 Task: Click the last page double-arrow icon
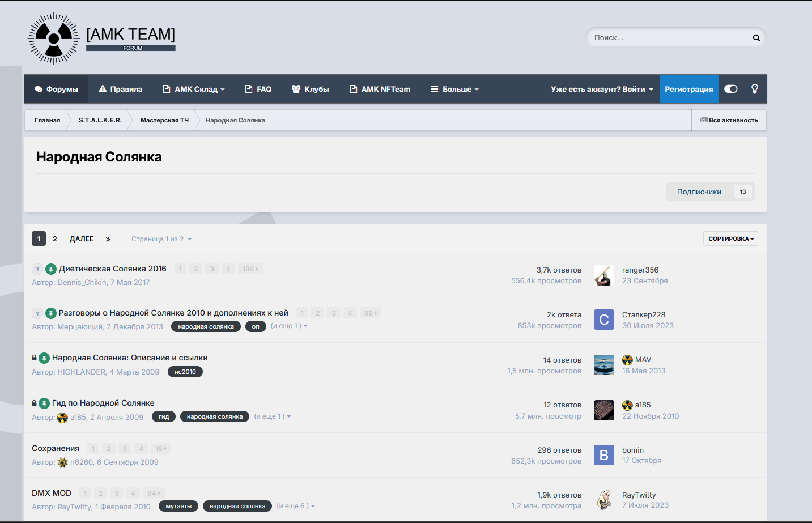point(108,239)
